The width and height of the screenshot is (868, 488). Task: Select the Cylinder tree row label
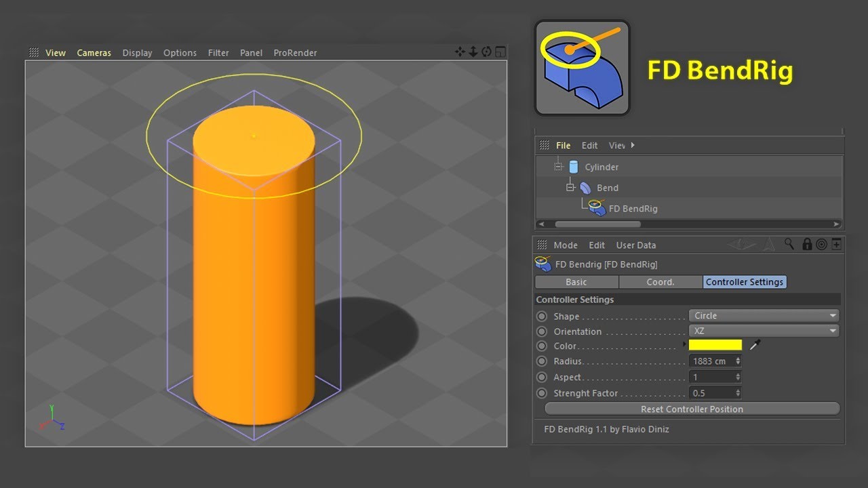click(601, 167)
